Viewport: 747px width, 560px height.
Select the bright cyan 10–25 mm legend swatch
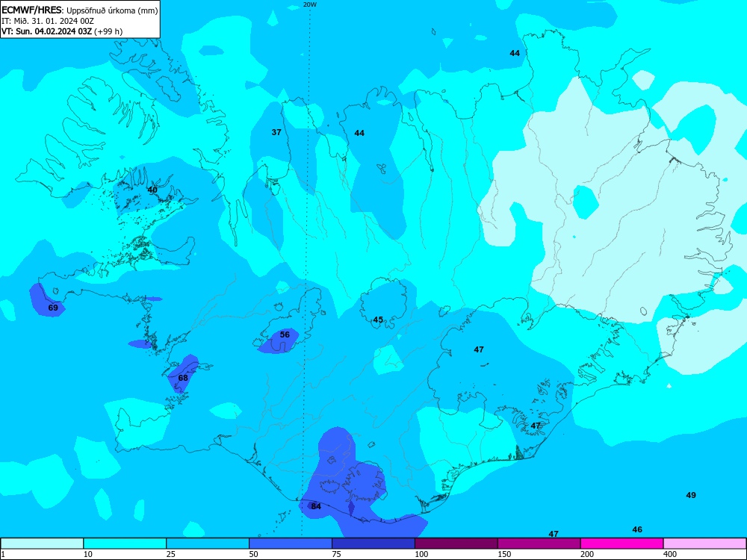point(125,544)
